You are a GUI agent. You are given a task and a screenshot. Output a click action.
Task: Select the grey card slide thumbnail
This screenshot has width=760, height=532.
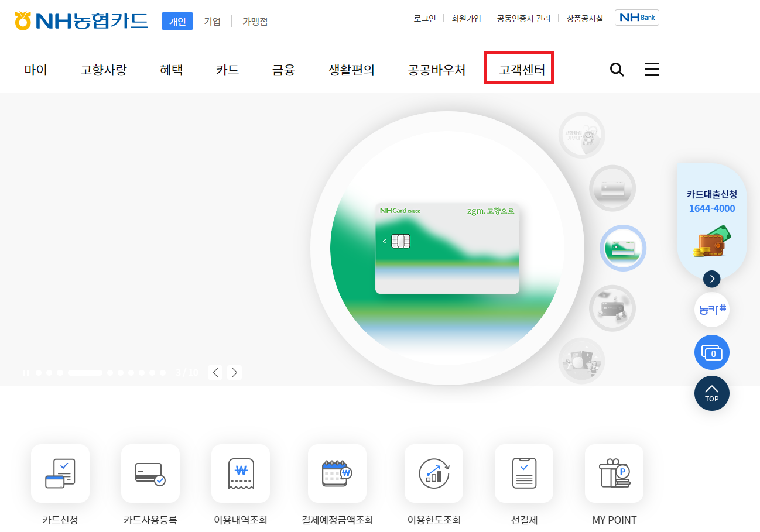[x=612, y=188]
